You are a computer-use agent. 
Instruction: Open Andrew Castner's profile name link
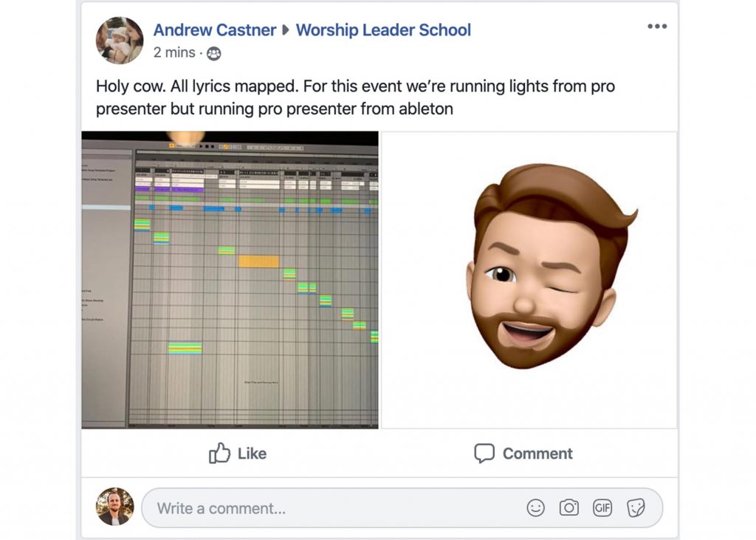pyautogui.click(x=214, y=30)
